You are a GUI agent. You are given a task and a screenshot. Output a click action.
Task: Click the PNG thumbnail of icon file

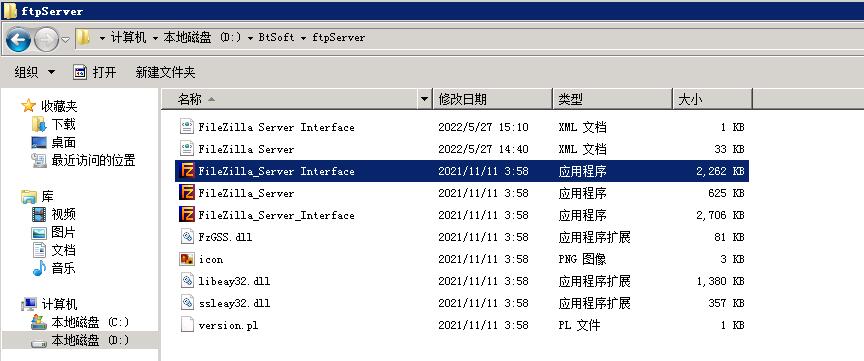coord(187,259)
